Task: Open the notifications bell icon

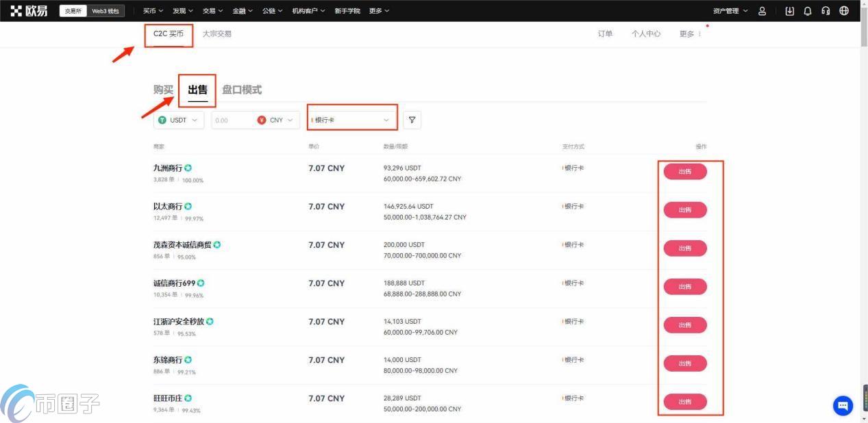Action: pyautogui.click(x=808, y=11)
